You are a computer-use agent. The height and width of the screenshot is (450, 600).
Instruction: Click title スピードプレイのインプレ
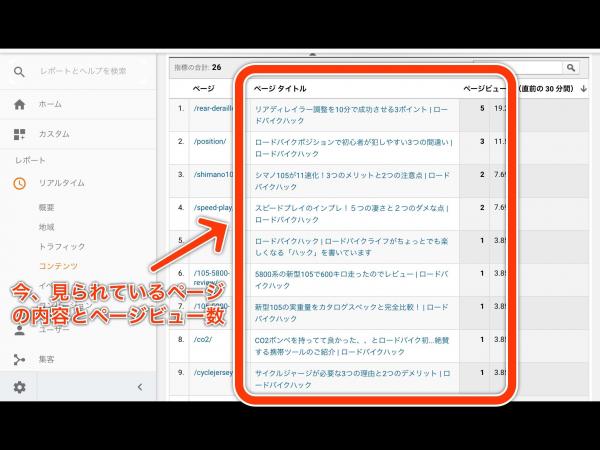tap(352, 214)
